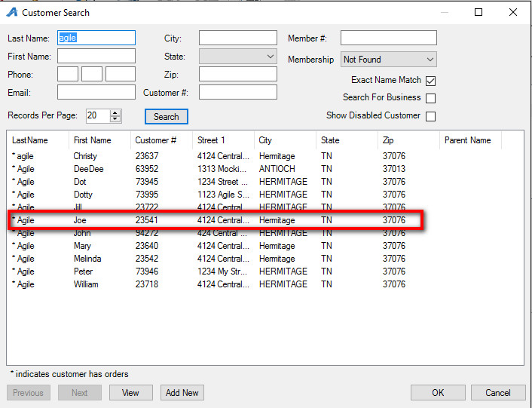Screen dimensions: 532x408
Task: Close the Customer Search window
Action: (x=513, y=12)
